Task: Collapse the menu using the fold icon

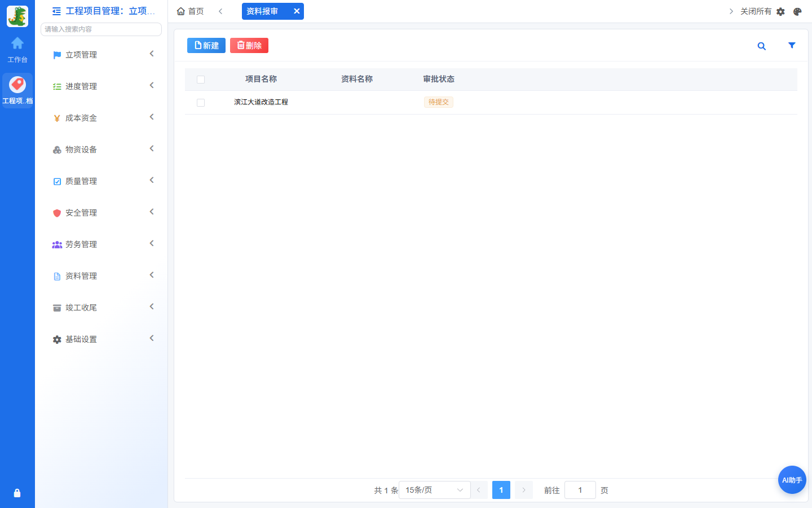Action: coord(56,11)
